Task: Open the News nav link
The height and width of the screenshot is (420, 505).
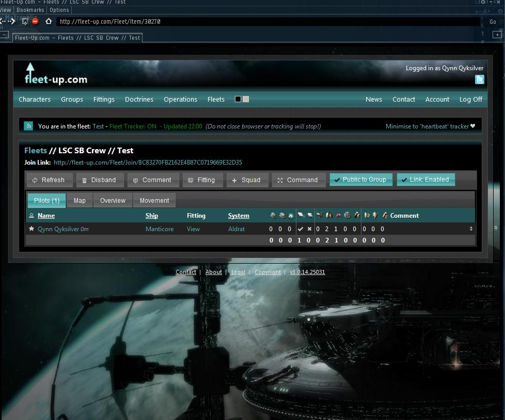Action: 374,99
